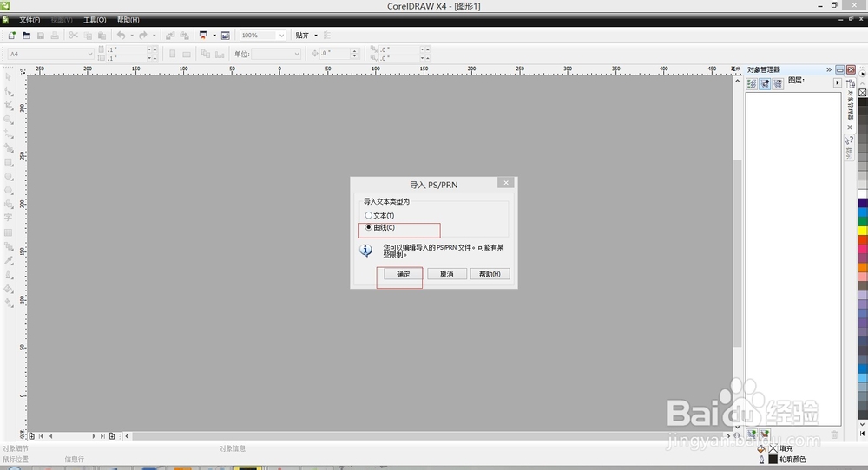
Task: Select the Fill bucket tool
Action: 9,289
